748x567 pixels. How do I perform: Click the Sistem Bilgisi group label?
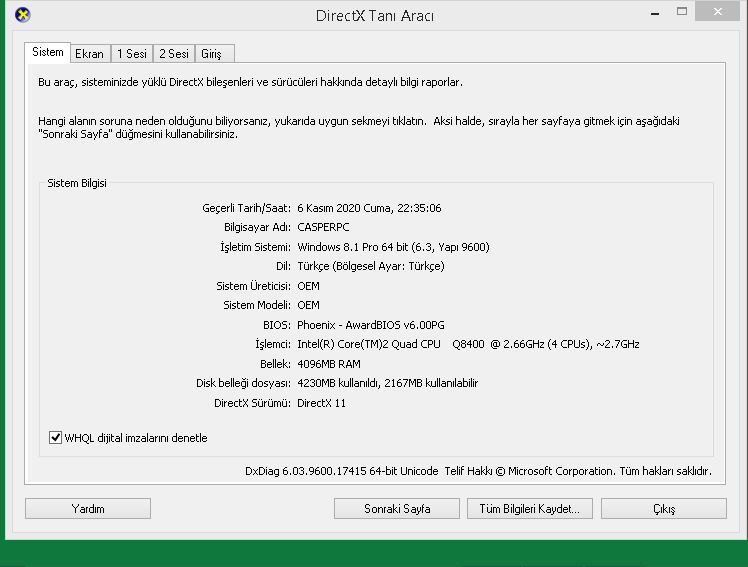coord(77,183)
